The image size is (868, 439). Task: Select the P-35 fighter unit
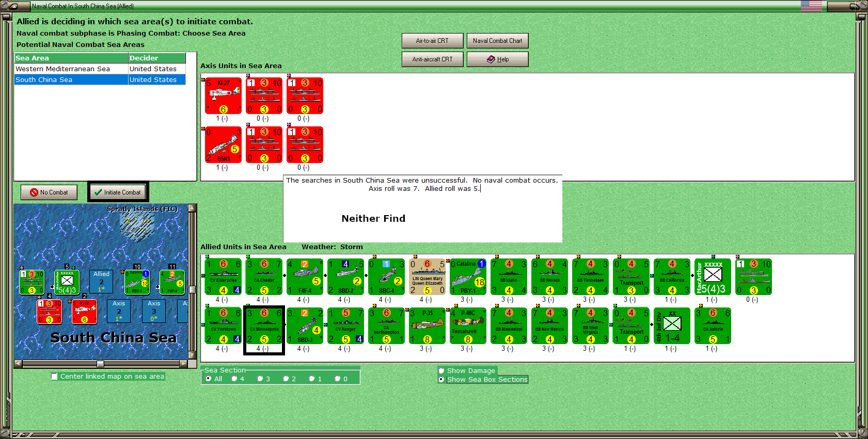(427, 326)
